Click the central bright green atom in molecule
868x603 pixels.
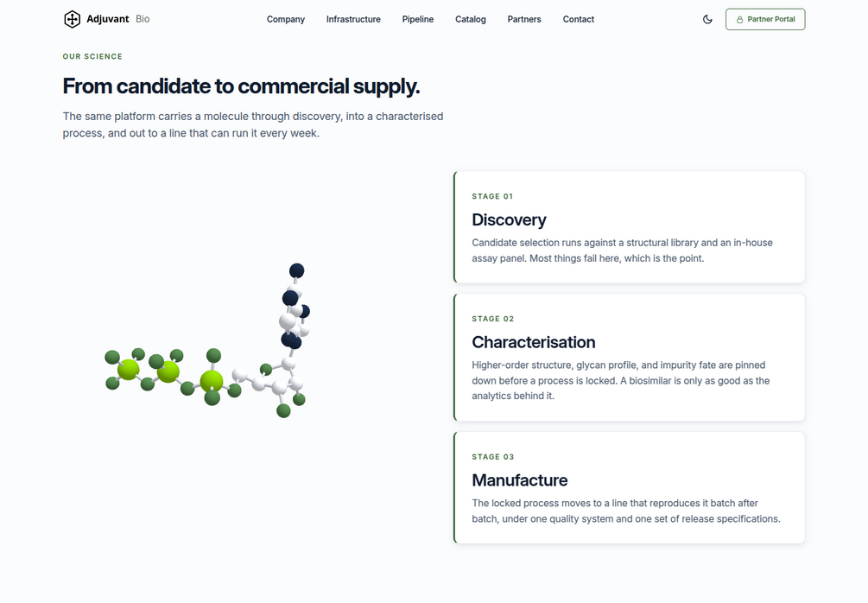point(168,371)
